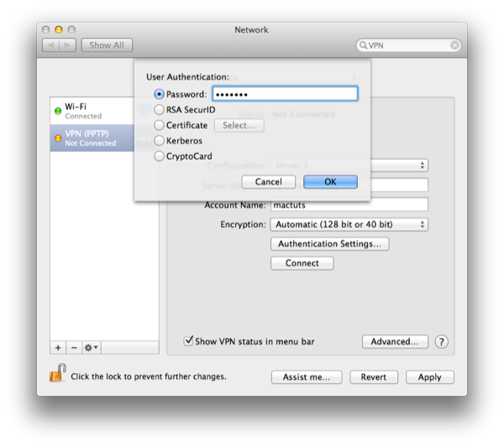This screenshot has height=447, width=504.
Task: Focus the Password input field
Action: (x=285, y=94)
